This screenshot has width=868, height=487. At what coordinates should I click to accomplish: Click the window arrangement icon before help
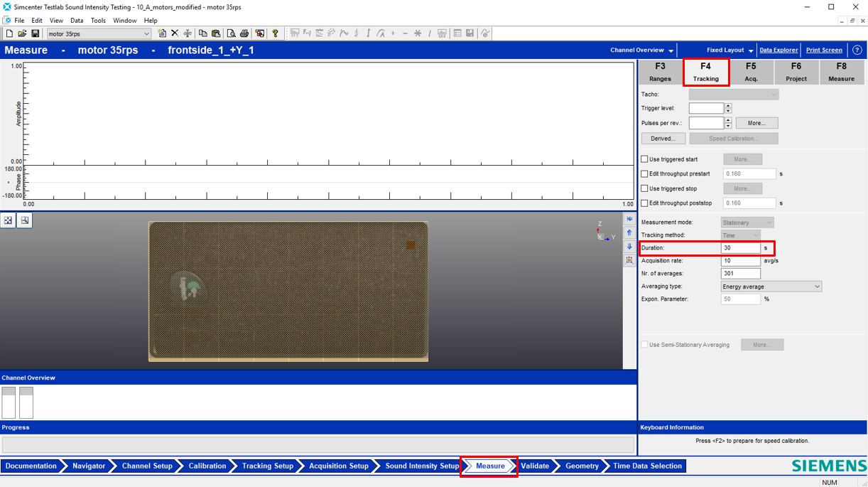click(x=260, y=33)
